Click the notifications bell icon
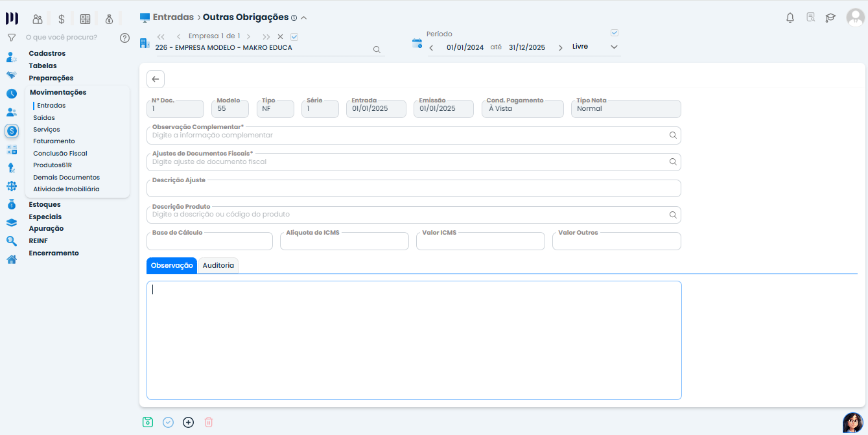This screenshot has height=435, width=868. coord(790,18)
